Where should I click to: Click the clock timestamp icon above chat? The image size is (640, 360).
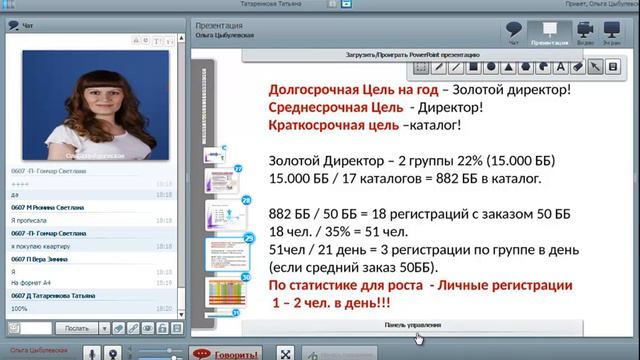[x=146, y=40]
